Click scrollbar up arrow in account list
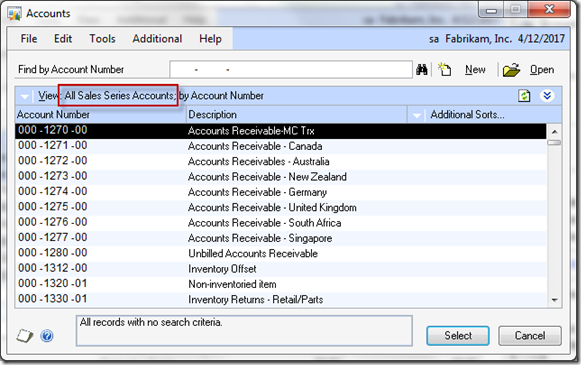The image size is (581, 365). 554,132
